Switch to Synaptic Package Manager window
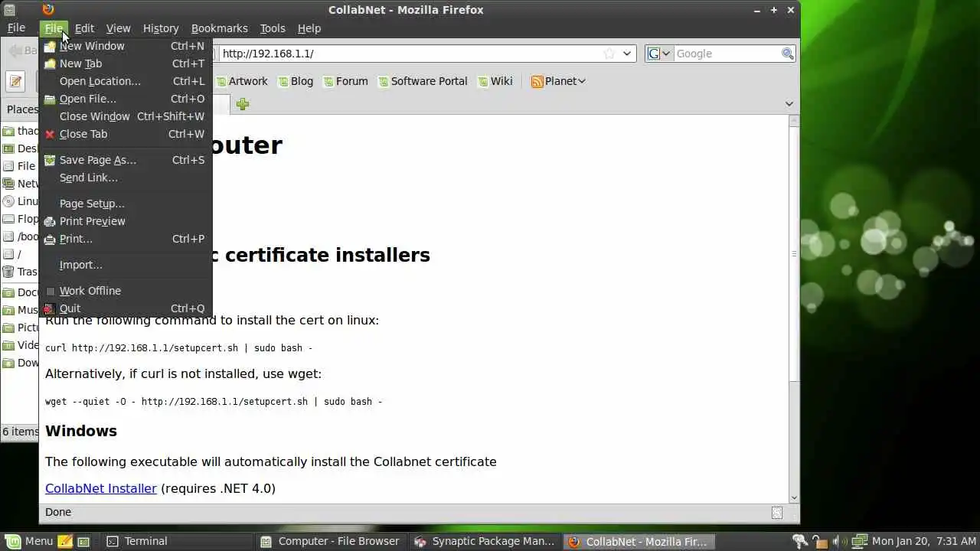The height and width of the screenshot is (551, 980). (485, 541)
